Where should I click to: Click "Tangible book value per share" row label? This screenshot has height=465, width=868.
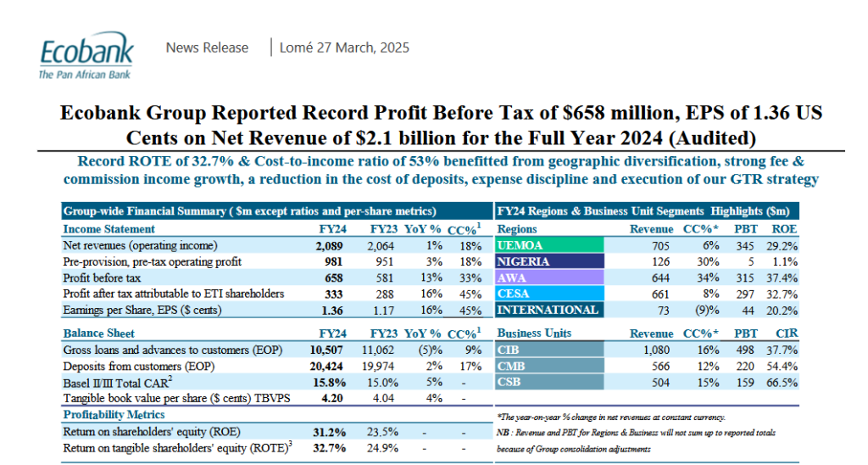click(176, 398)
